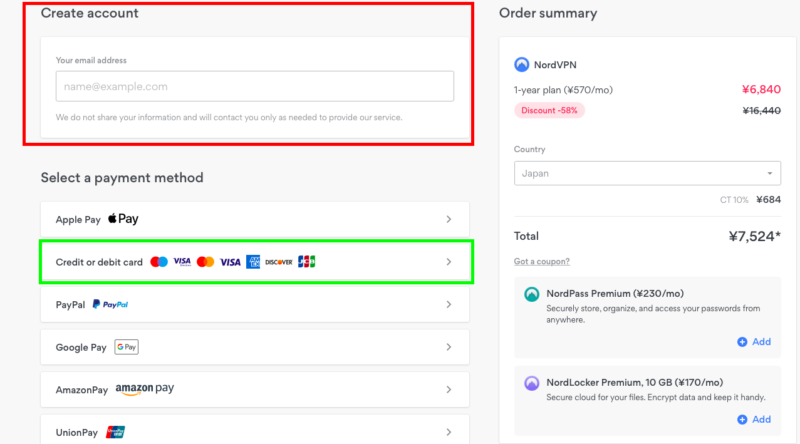Select UnionPay payment method
The width and height of the screenshot is (800, 444).
click(x=255, y=430)
